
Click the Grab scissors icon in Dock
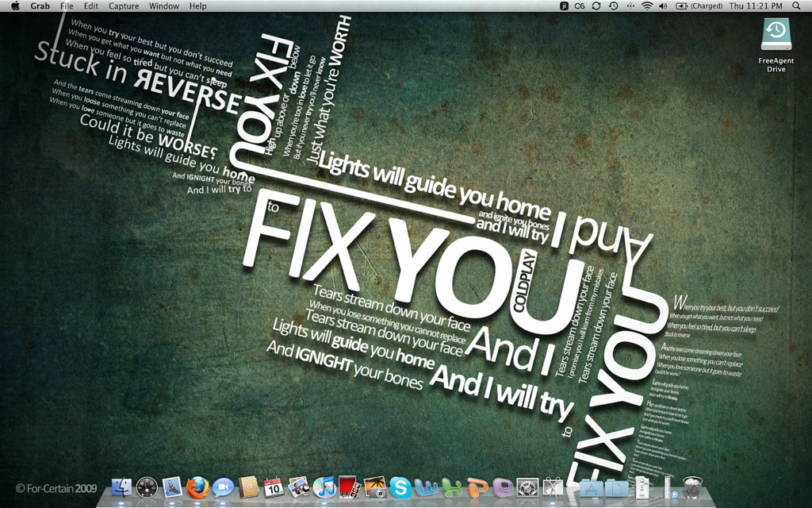coord(553,488)
